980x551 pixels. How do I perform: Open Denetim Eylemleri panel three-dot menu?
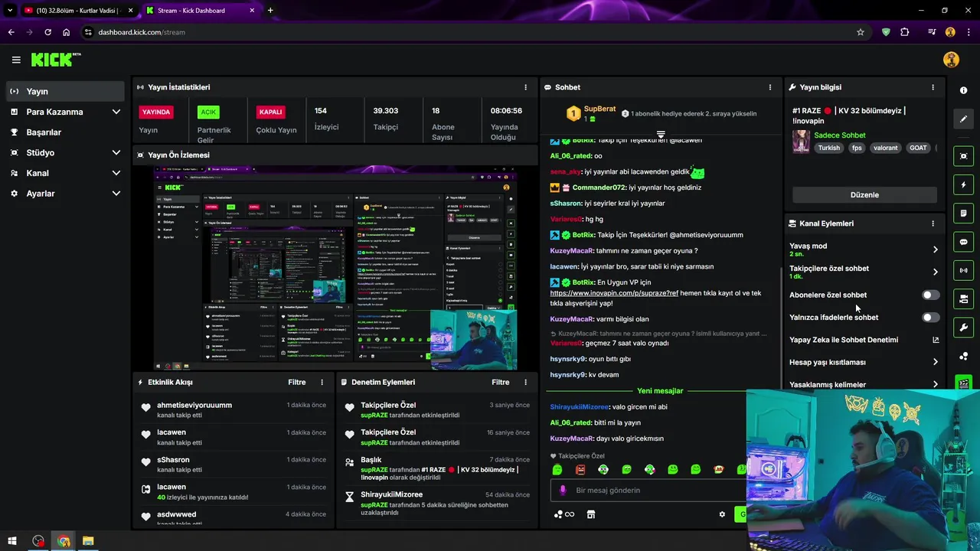(x=525, y=382)
